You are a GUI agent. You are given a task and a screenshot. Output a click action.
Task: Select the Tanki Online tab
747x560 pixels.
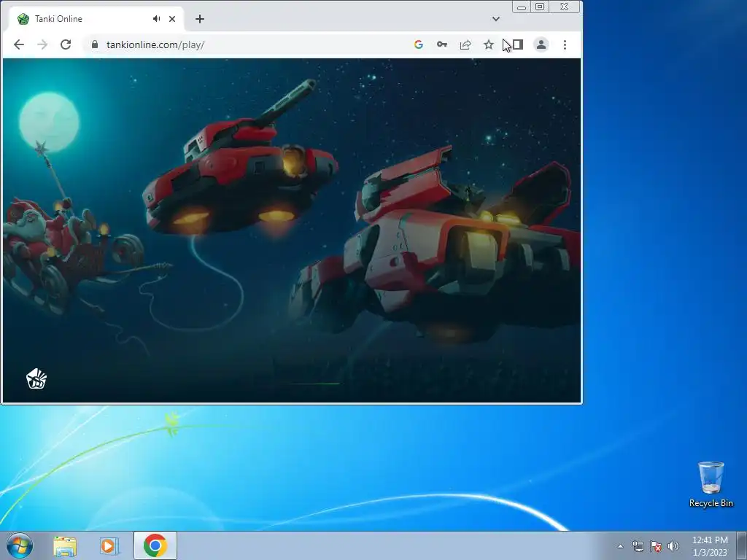[x=96, y=19]
